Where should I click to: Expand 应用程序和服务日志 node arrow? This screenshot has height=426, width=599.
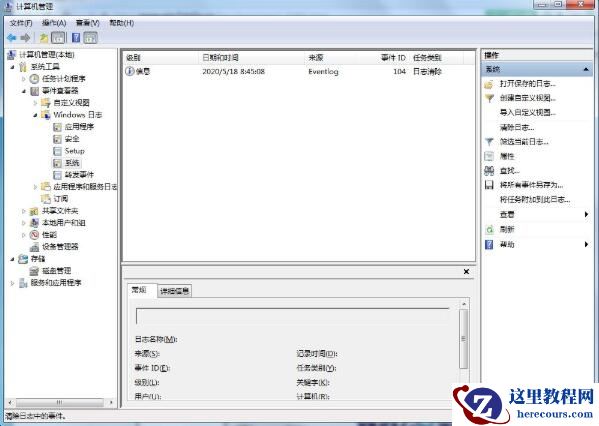(35, 187)
